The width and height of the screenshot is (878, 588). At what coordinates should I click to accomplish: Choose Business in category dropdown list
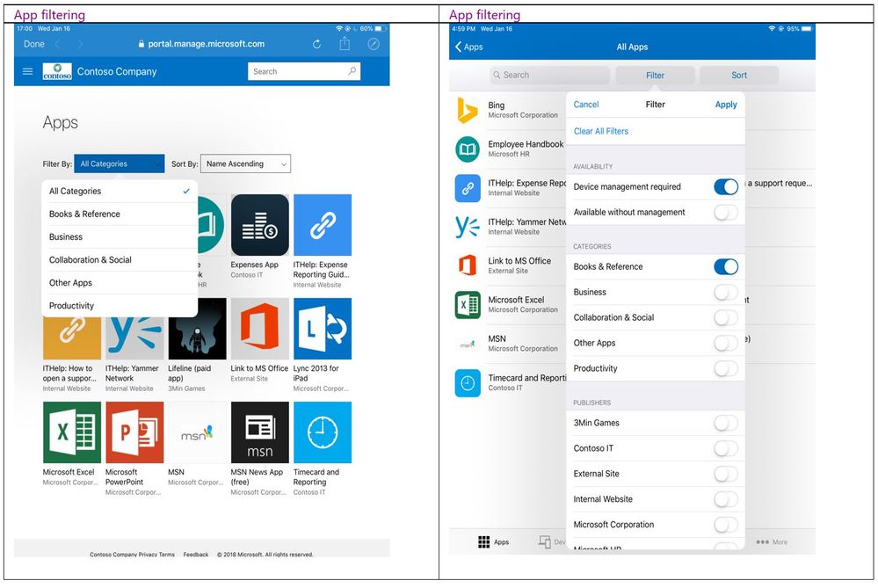click(x=120, y=237)
